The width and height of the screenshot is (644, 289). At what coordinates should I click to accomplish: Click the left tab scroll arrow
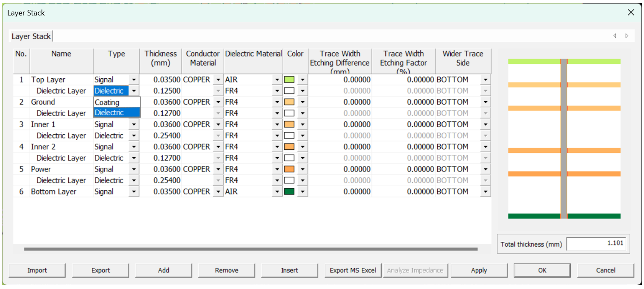pos(615,36)
